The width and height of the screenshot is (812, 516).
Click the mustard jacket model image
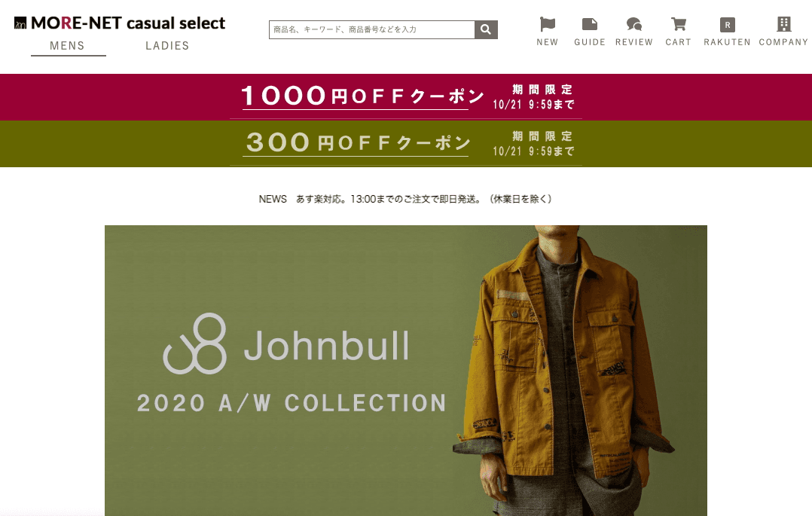(564, 371)
